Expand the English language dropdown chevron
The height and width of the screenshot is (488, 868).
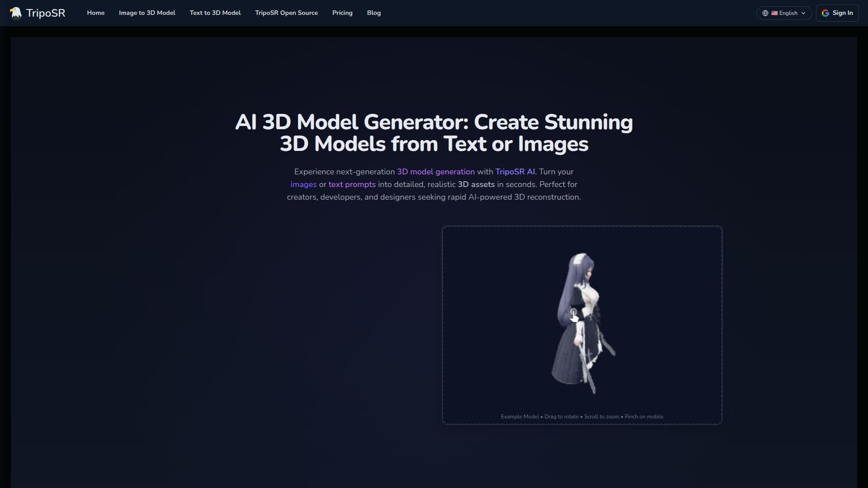pyautogui.click(x=803, y=13)
